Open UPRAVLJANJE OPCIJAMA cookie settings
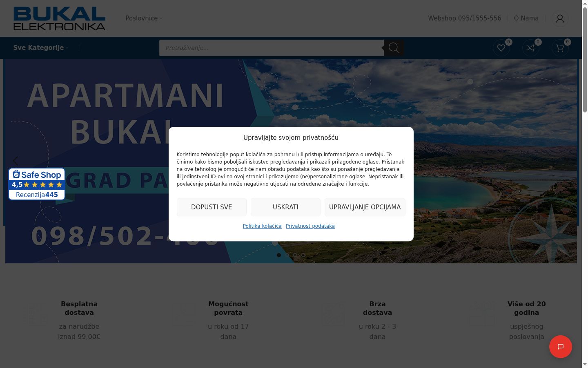 365,207
